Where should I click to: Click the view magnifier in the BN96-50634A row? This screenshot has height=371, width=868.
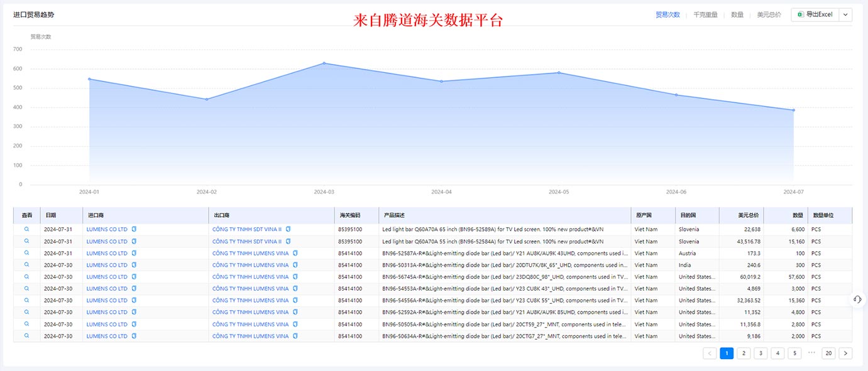tap(27, 336)
